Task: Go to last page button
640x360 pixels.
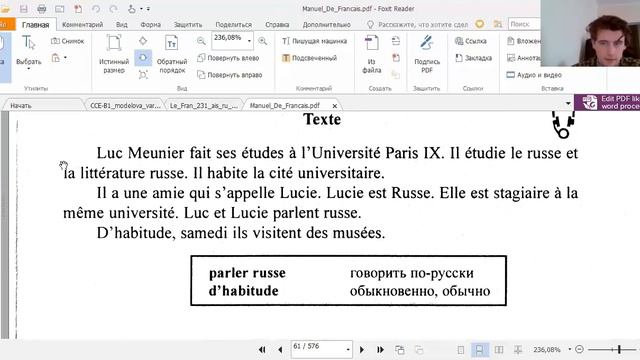Action: [380, 350]
